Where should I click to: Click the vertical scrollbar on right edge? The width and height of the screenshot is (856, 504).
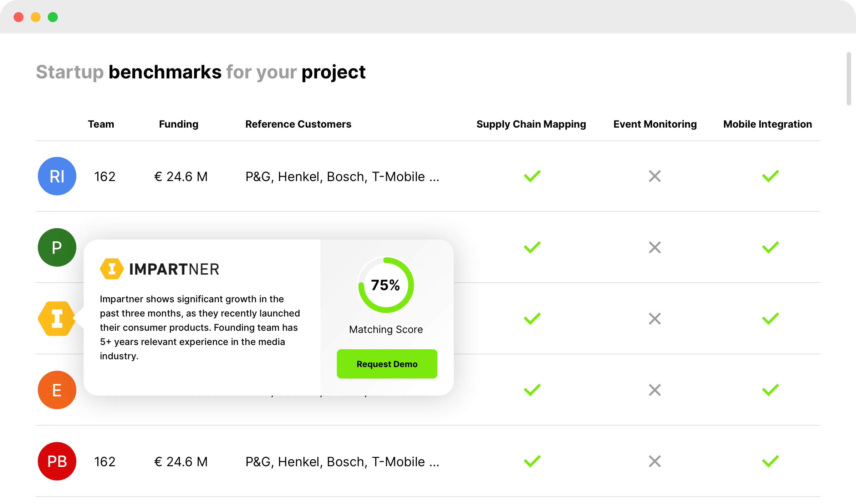849,79
